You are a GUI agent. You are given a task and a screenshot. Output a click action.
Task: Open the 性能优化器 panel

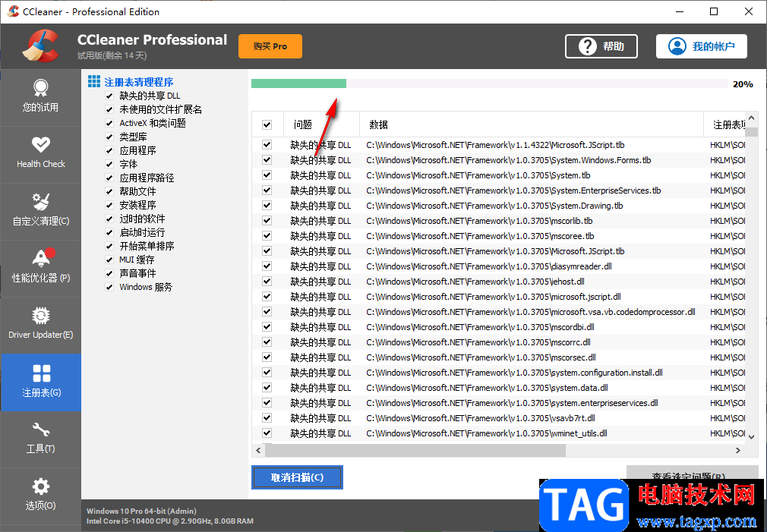pos(40,268)
